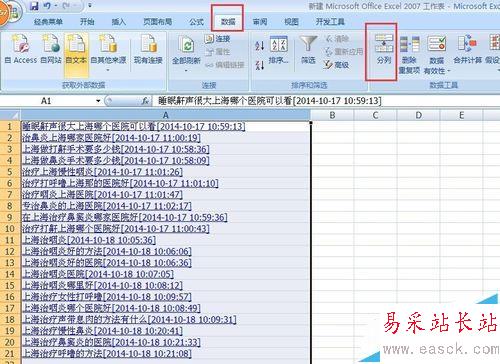
Task: Open the Classic Menu (经典菜单) tab
Action: click(48, 22)
